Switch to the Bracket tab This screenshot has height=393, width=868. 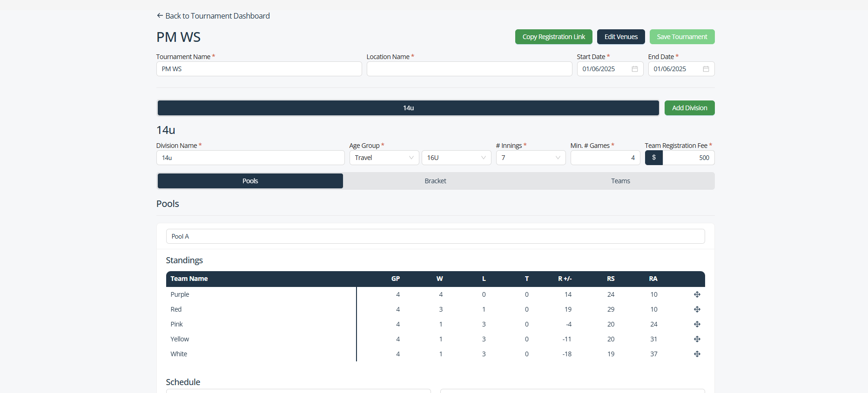pos(435,181)
